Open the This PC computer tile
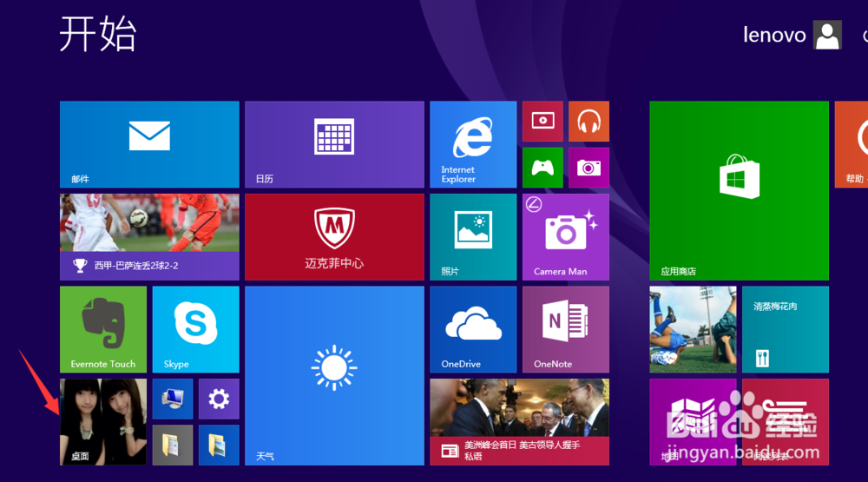Image resolution: width=868 pixels, height=482 pixels. coord(173,399)
